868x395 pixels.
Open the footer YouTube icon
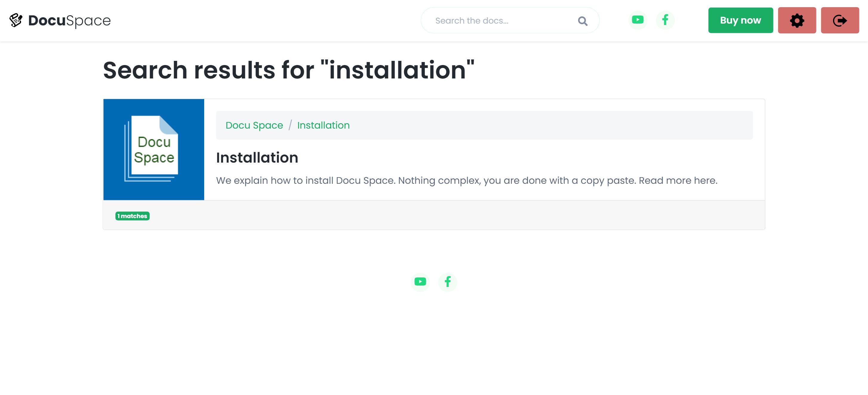click(x=420, y=282)
